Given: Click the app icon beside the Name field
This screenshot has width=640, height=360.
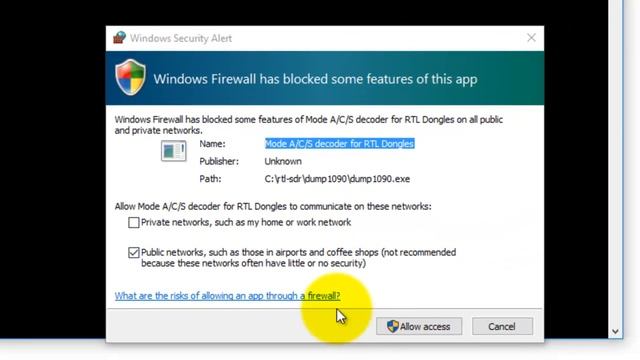Looking at the screenshot, I should (x=173, y=151).
